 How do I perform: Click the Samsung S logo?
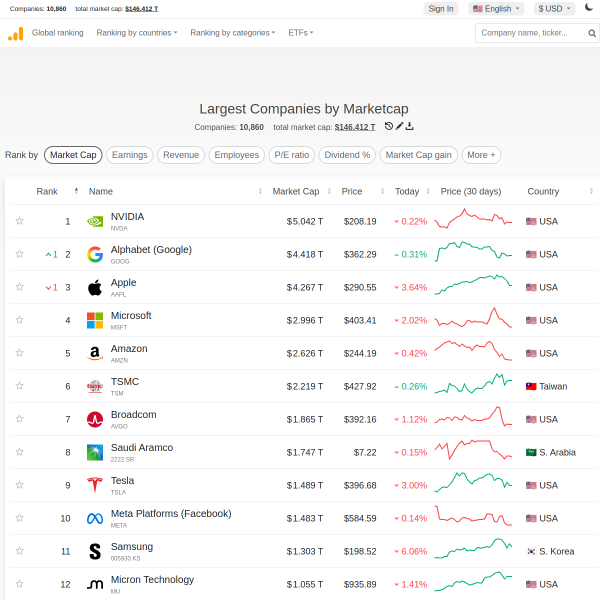pyautogui.click(x=95, y=551)
